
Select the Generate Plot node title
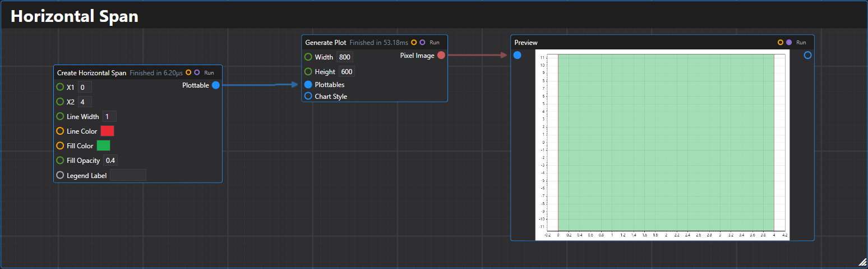326,43
